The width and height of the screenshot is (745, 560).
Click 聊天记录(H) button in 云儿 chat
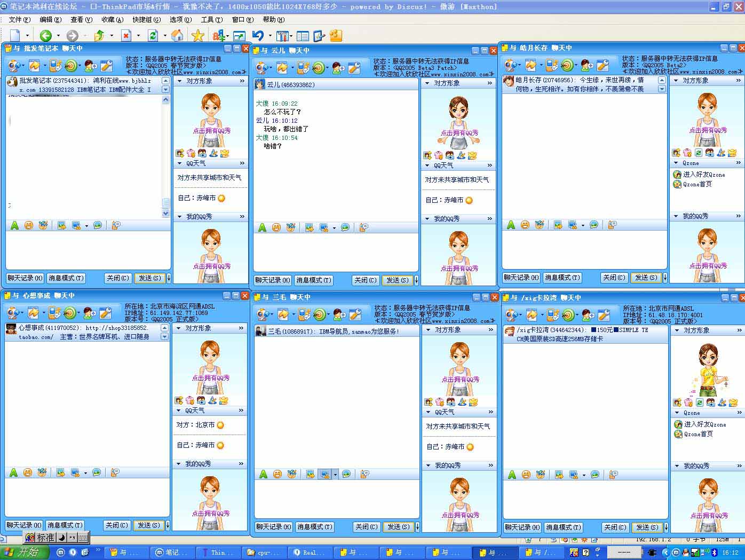tap(273, 280)
